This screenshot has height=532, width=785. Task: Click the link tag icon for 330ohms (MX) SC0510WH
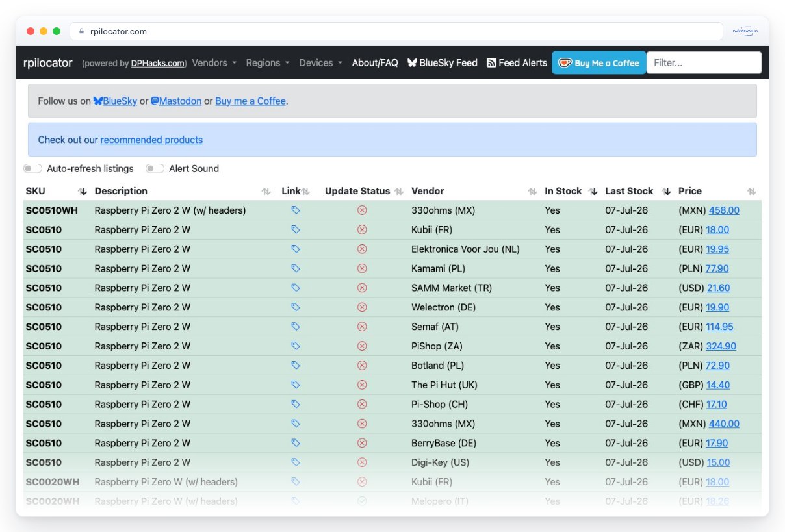coord(295,210)
